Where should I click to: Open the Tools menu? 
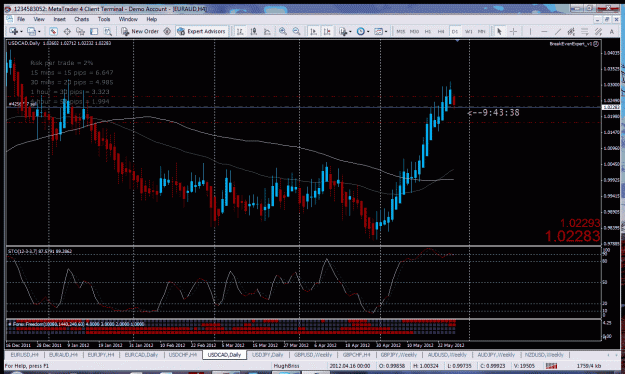click(104, 19)
